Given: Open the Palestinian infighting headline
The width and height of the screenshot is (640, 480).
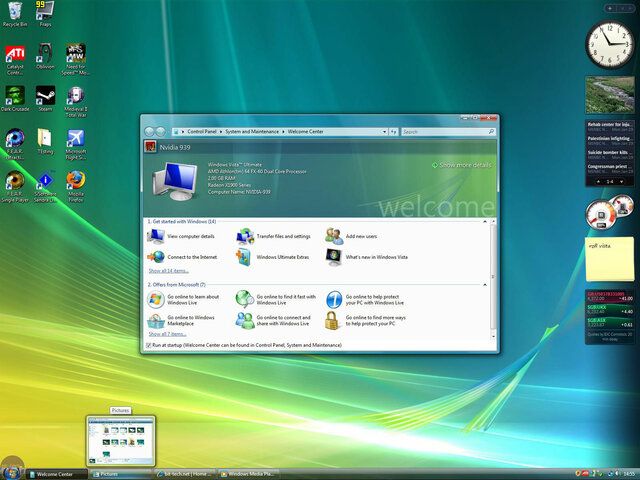Looking at the screenshot, I should (610, 141).
